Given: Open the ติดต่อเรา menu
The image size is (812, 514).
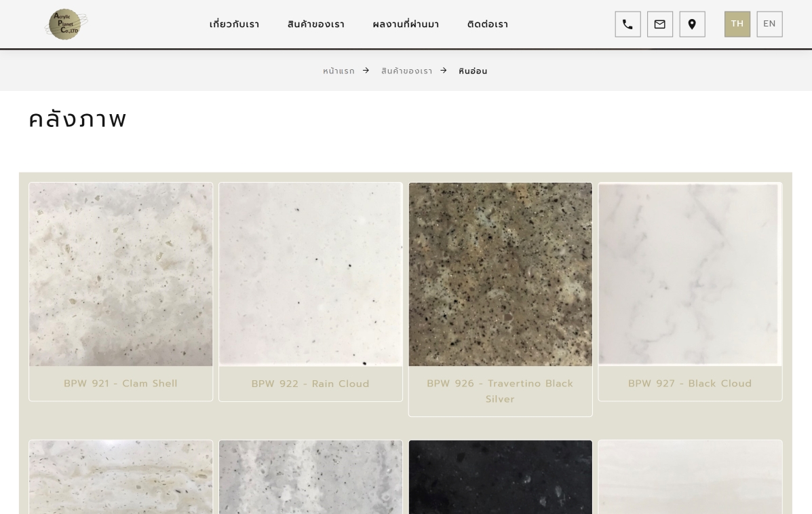Looking at the screenshot, I should [x=487, y=24].
